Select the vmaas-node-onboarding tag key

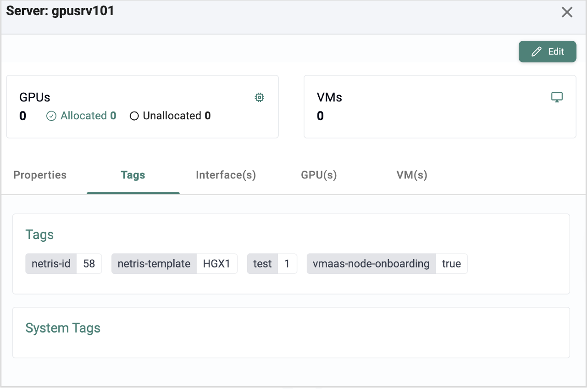(x=371, y=264)
